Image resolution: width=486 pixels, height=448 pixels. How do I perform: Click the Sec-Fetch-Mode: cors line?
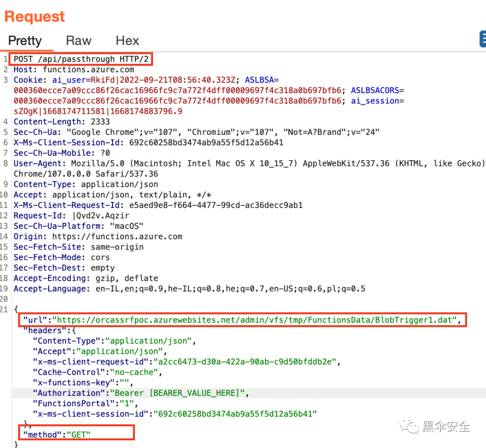(x=62, y=257)
